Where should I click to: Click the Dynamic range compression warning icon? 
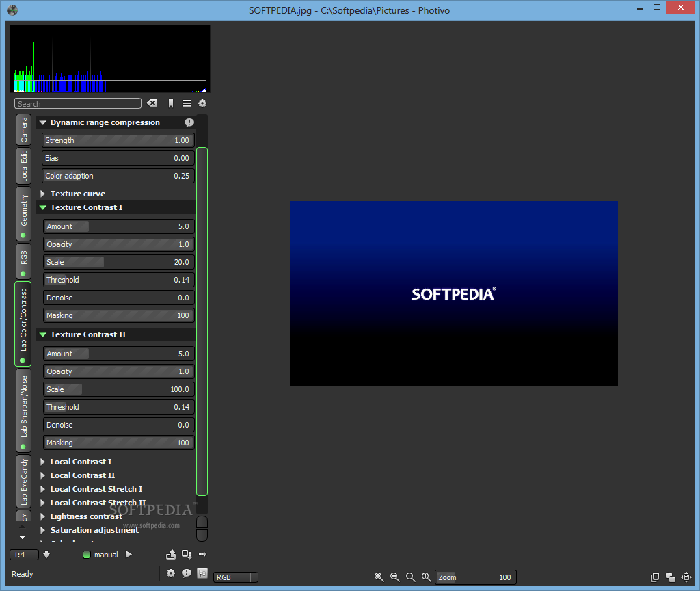189,122
